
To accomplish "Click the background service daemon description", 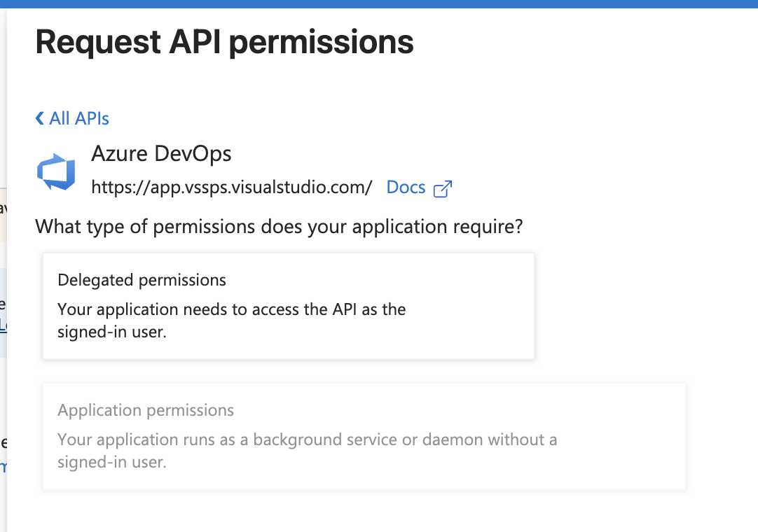I will tap(307, 451).
